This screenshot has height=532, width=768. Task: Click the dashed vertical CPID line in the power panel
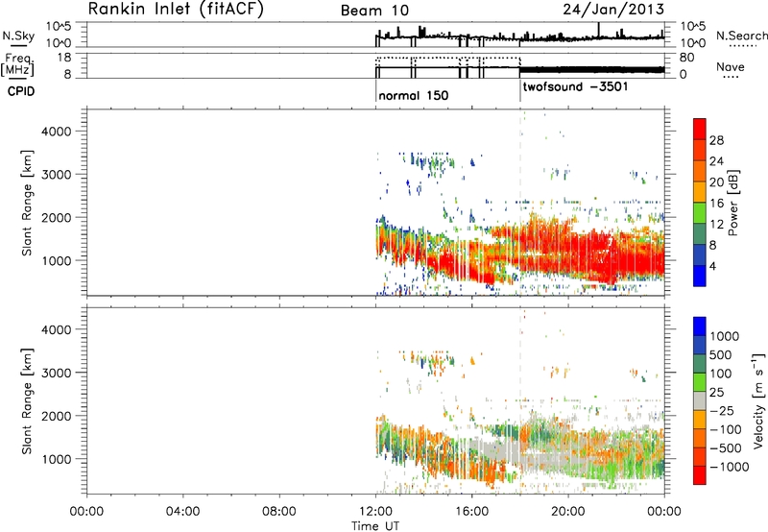(520, 201)
